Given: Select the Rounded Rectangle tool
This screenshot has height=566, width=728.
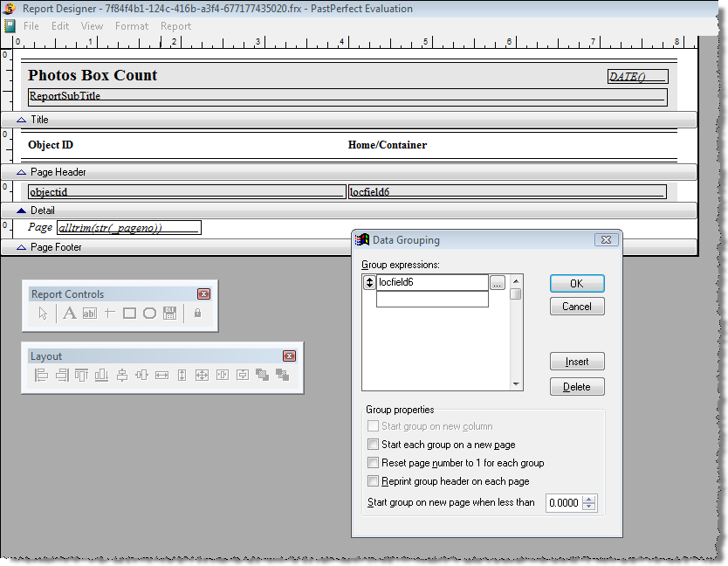Looking at the screenshot, I should pyautogui.click(x=148, y=313).
